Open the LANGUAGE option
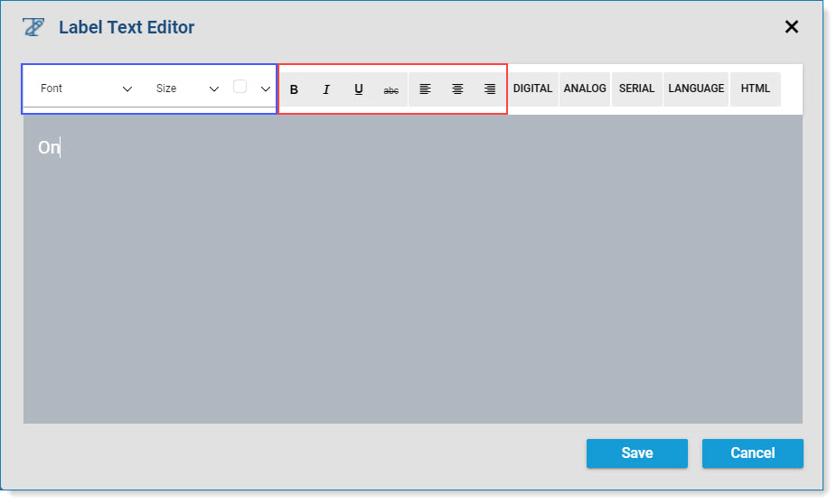This screenshot has height=504, width=837. click(x=696, y=89)
